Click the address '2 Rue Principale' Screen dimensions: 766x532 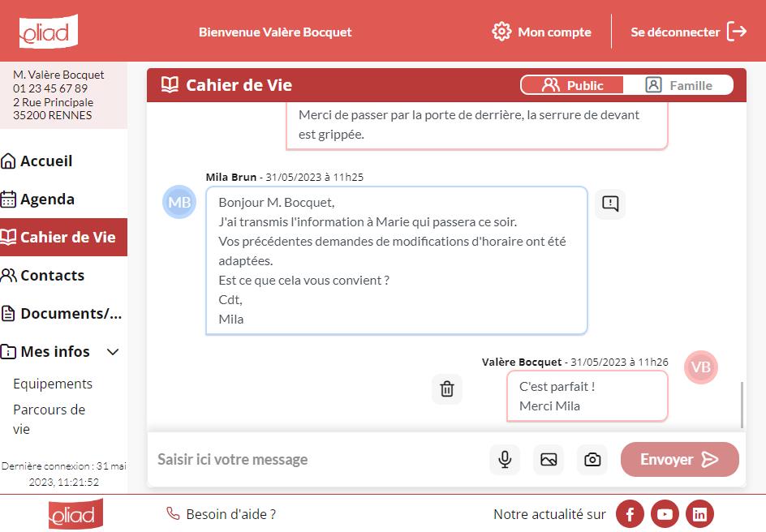(54, 102)
